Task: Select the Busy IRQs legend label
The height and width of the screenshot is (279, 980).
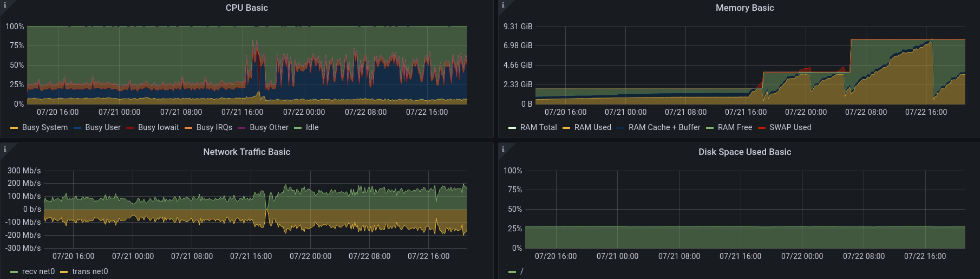Action: [x=214, y=127]
